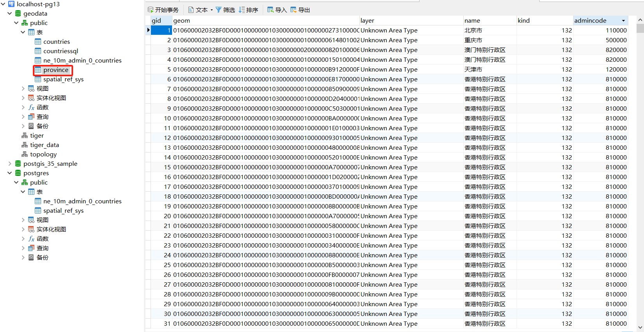
Task: Click the 开始事务 begin transaction toolbar icon
Action: click(151, 10)
